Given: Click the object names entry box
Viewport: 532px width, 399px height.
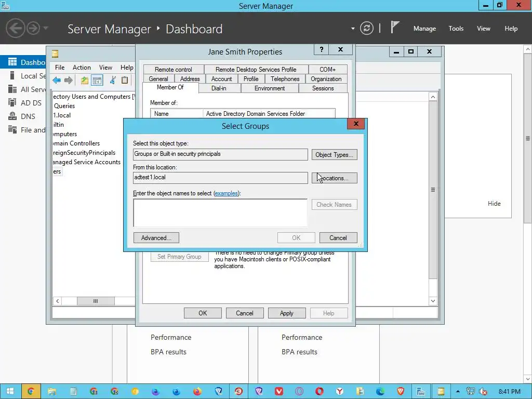Looking at the screenshot, I should tap(220, 212).
